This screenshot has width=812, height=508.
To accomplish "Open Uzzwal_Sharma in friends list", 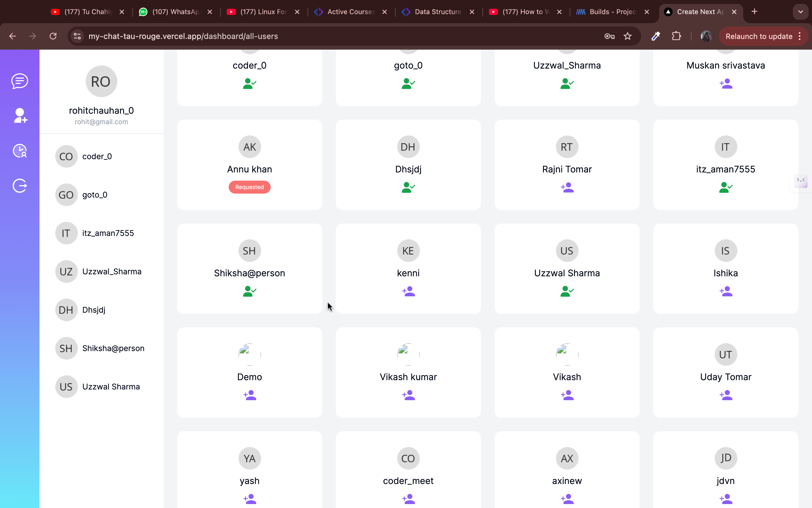I will [x=101, y=271].
